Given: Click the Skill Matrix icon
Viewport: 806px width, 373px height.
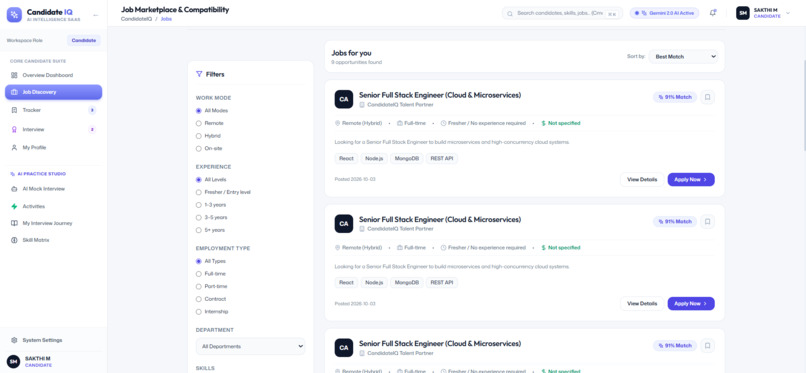Looking at the screenshot, I should click(14, 240).
